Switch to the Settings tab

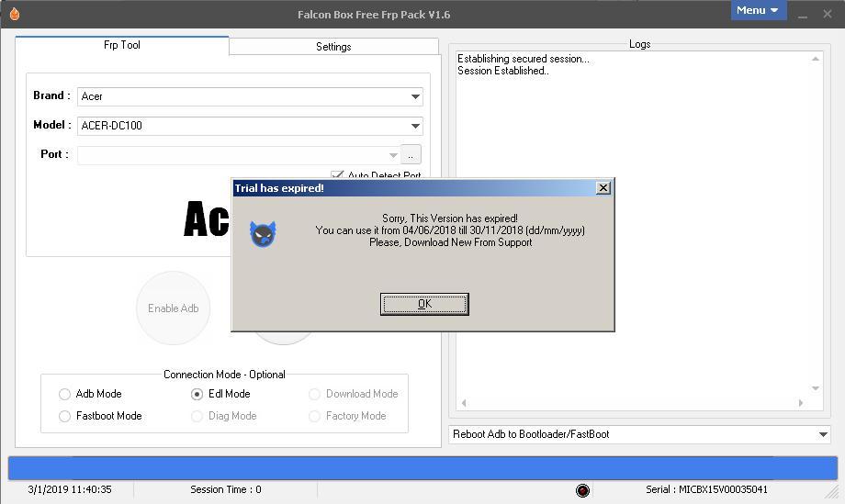pyautogui.click(x=333, y=46)
